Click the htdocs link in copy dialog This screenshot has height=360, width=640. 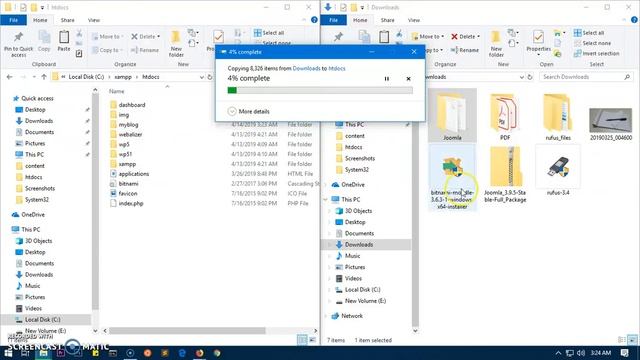click(x=337, y=69)
